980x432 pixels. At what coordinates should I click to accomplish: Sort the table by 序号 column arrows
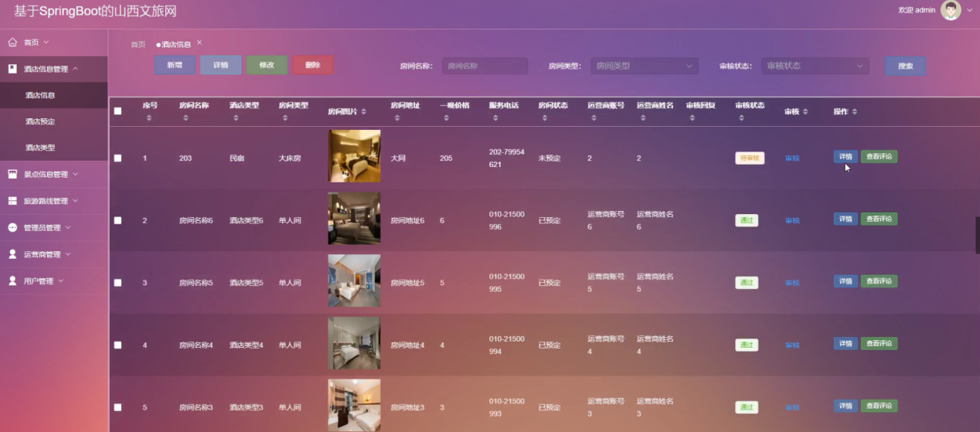[149, 117]
